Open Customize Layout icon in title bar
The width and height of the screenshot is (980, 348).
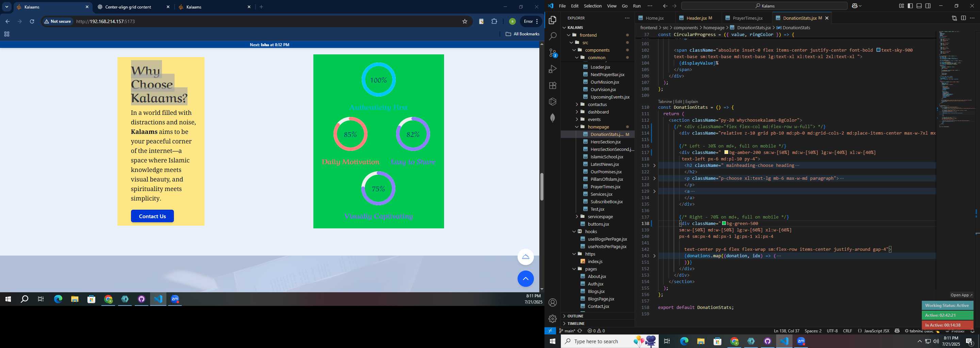point(901,6)
